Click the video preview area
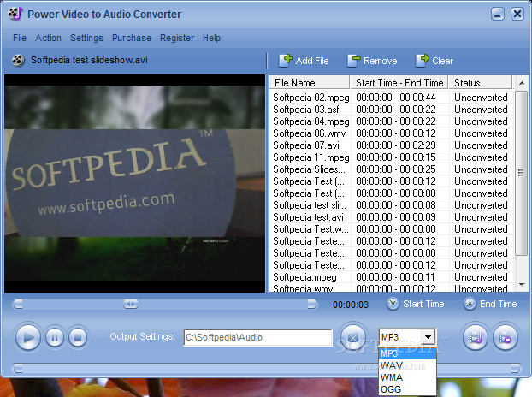This screenshot has width=532, height=397. click(134, 183)
